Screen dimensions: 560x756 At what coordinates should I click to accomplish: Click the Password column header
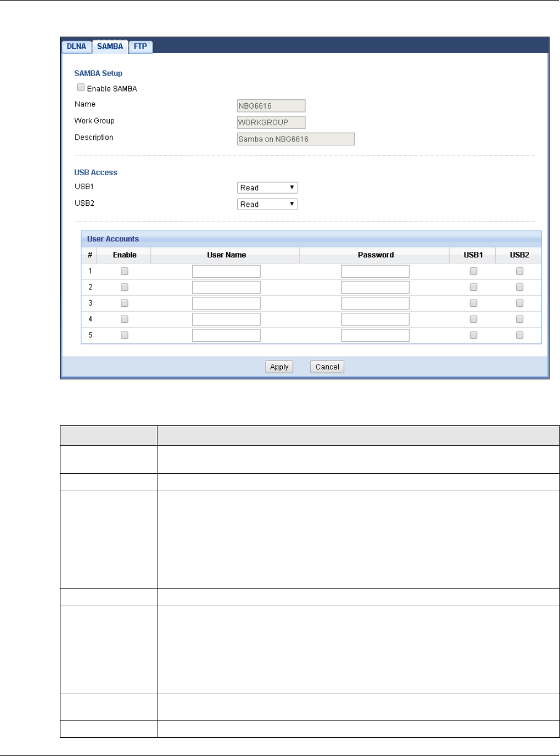375,255
